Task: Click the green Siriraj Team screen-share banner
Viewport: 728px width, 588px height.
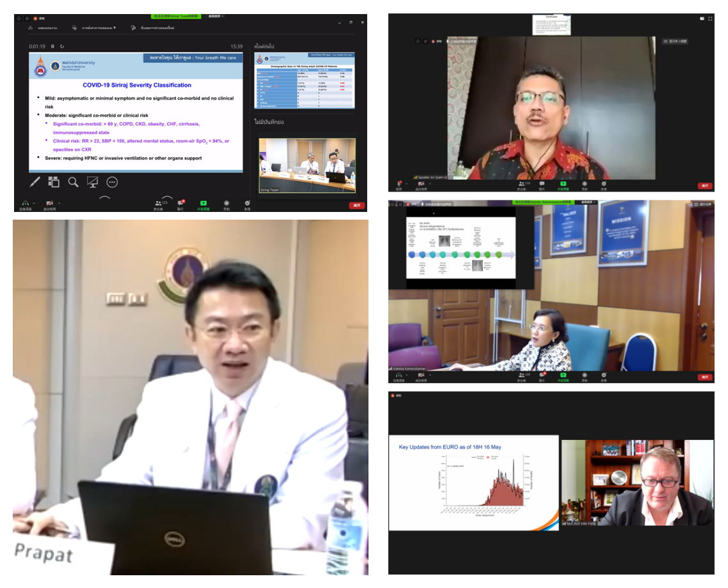Action: (x=176, y=16)
